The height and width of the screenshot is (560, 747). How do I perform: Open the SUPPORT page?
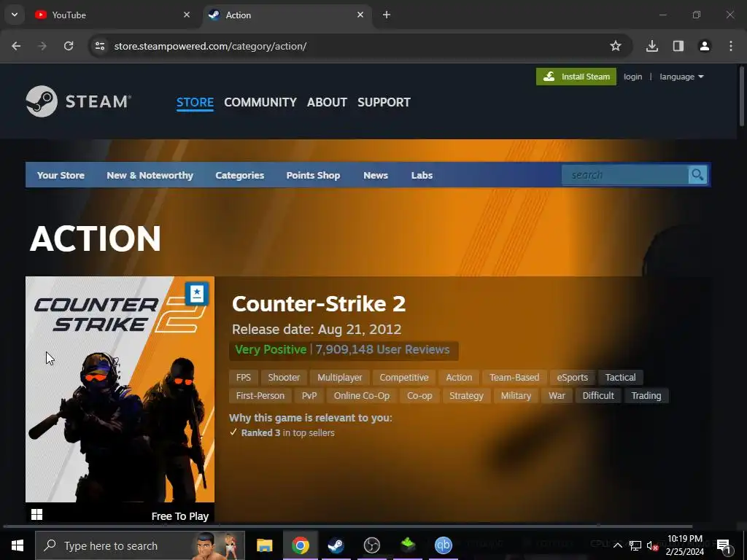point(384,102)
